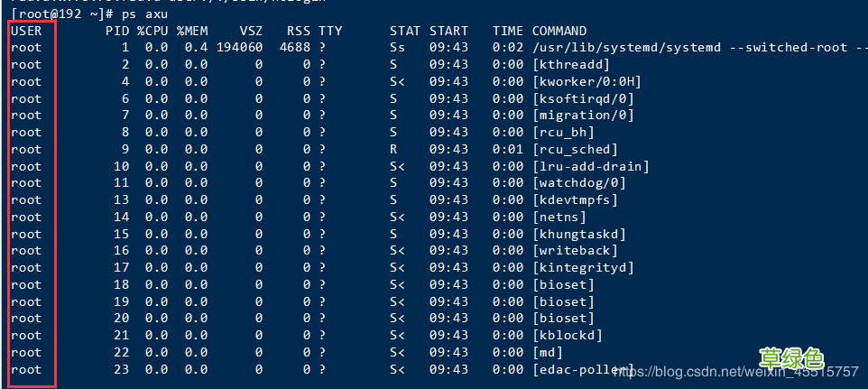Click the VSZ column header
868x389 pixels.
pyautogui.click(x=251, y=31)
